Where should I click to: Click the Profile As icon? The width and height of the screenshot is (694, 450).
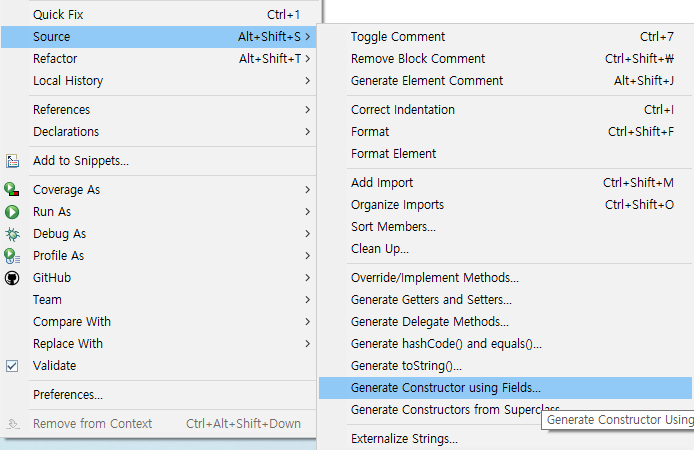[x=12, y=256]
